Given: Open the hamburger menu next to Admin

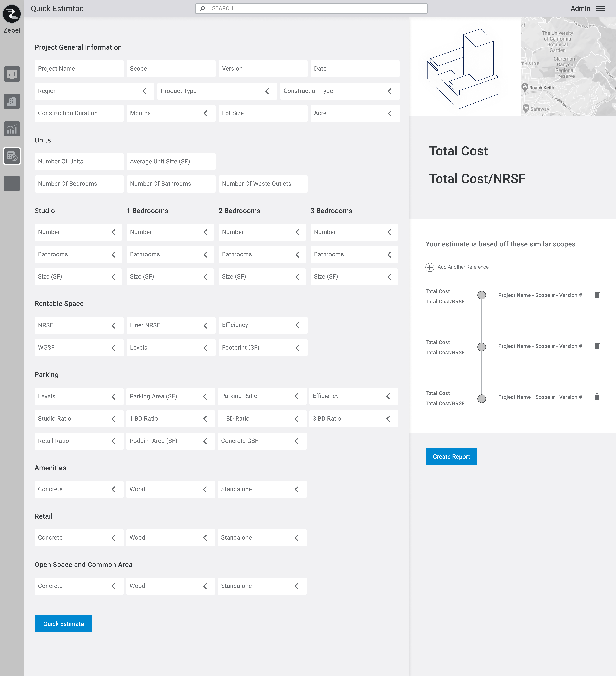Looking at the screenshot, I should (601, 9).
